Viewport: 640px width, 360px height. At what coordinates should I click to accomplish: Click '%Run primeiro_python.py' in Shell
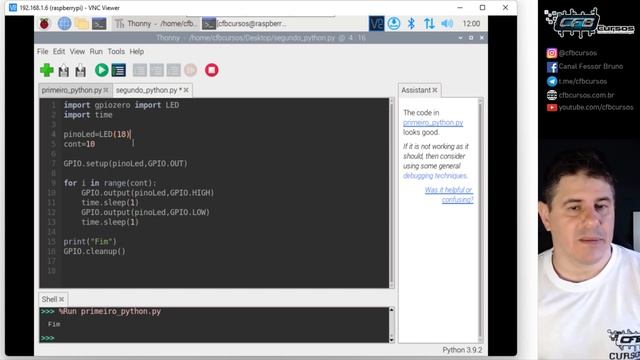pyautogui.click(x=110, y=311)
